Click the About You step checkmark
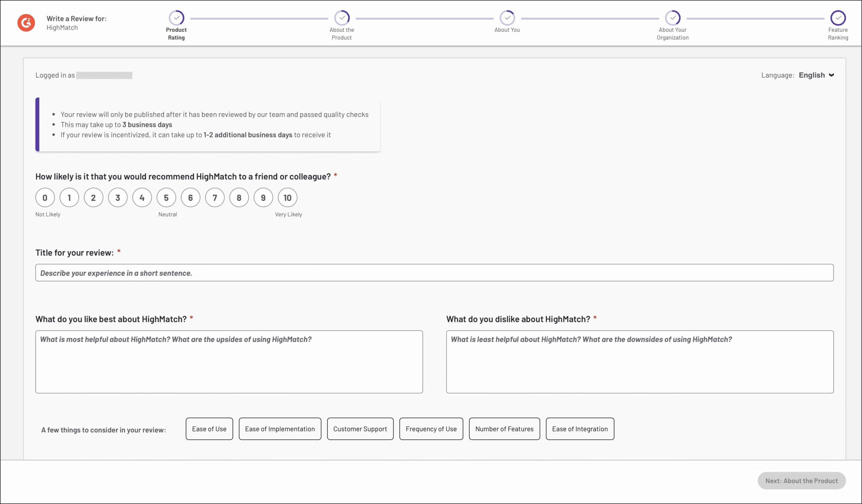862x504 pixels. coord(507,18)
